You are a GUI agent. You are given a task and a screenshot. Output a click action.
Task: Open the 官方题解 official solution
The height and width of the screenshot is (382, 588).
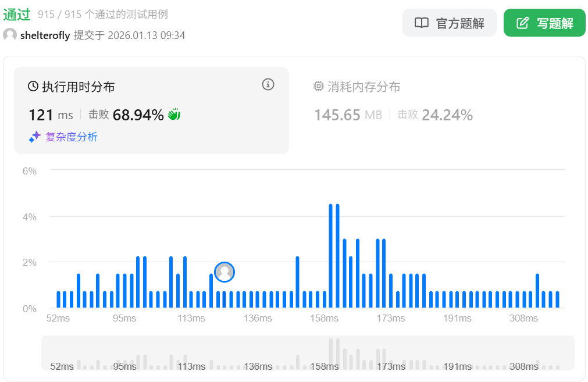click(x=449, y=23)
